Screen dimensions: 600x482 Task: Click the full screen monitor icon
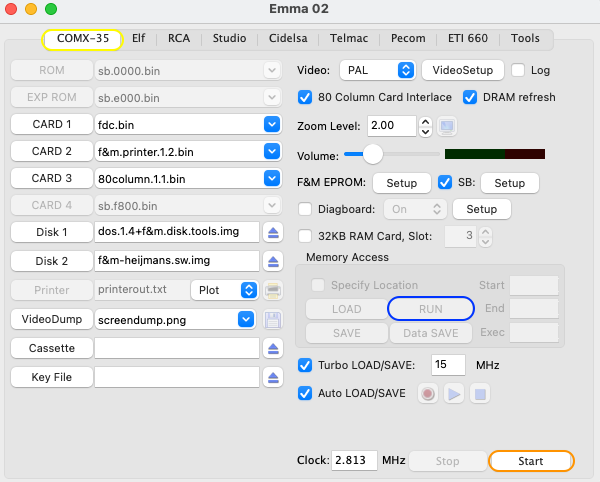point(447,126)
